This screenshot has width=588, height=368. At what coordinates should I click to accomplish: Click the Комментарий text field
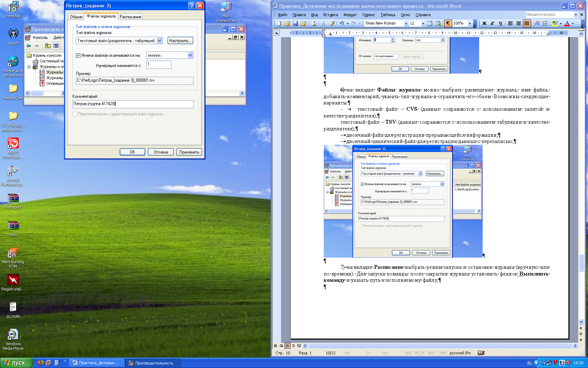click(x=133, y=104)
